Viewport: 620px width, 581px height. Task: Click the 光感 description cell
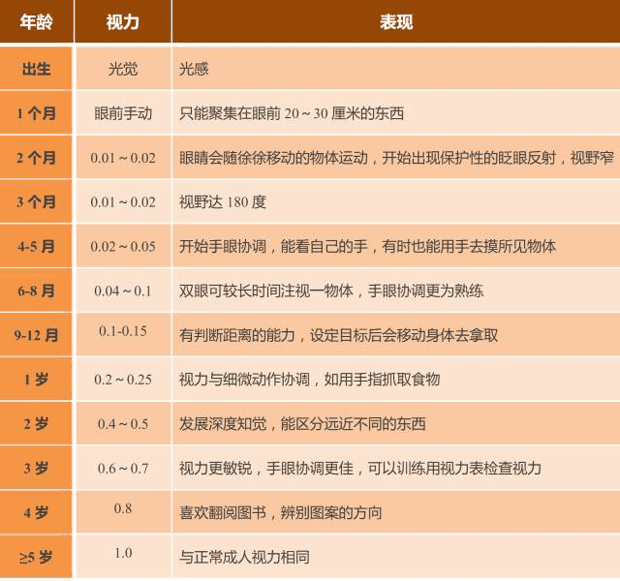click(x=396, y=68)
